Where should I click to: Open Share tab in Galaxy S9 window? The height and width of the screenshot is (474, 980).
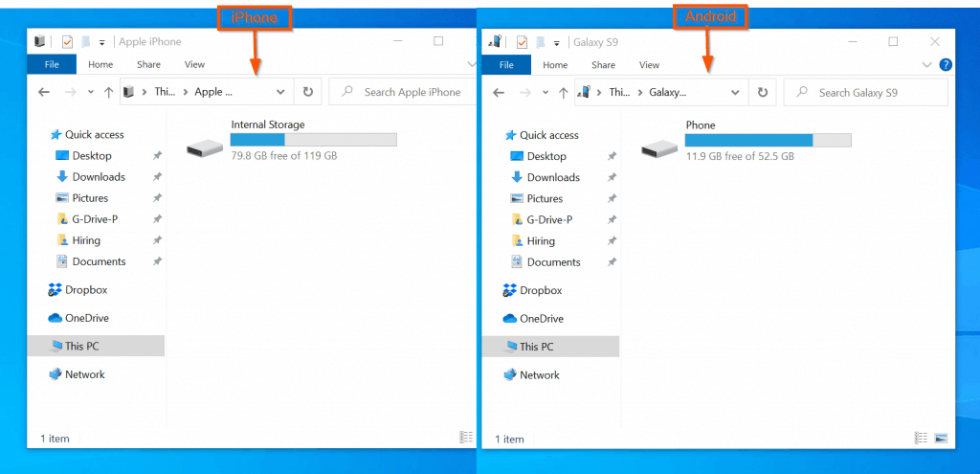[604, 65]
